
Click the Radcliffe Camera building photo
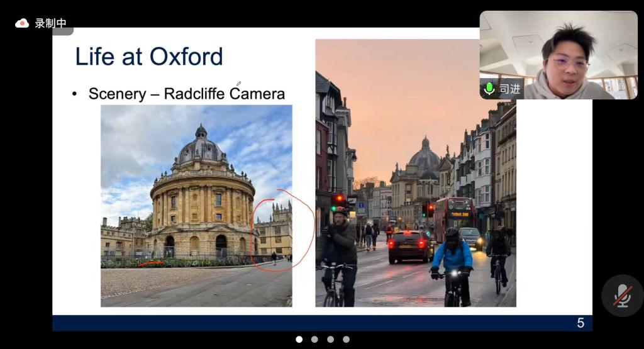196,206
